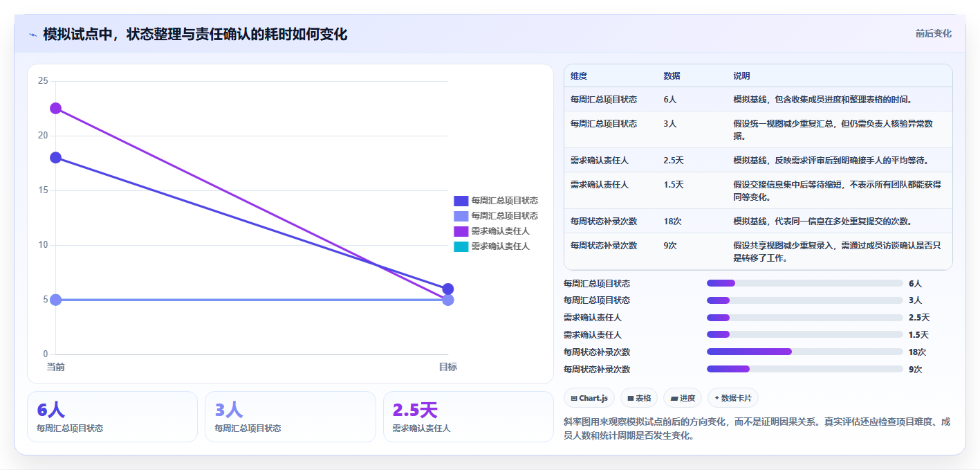Click the progress bar valued 18次

[x=805, y=352]
